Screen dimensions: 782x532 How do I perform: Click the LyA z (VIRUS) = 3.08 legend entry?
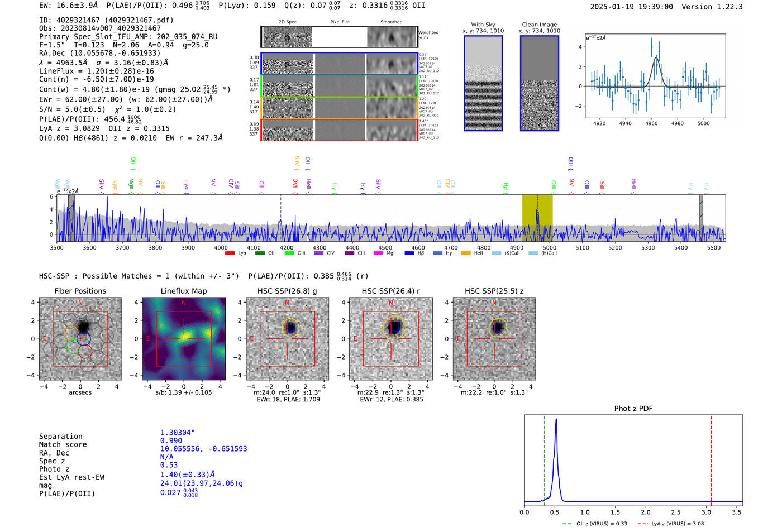pyautogui.click(x=670, y=524)
